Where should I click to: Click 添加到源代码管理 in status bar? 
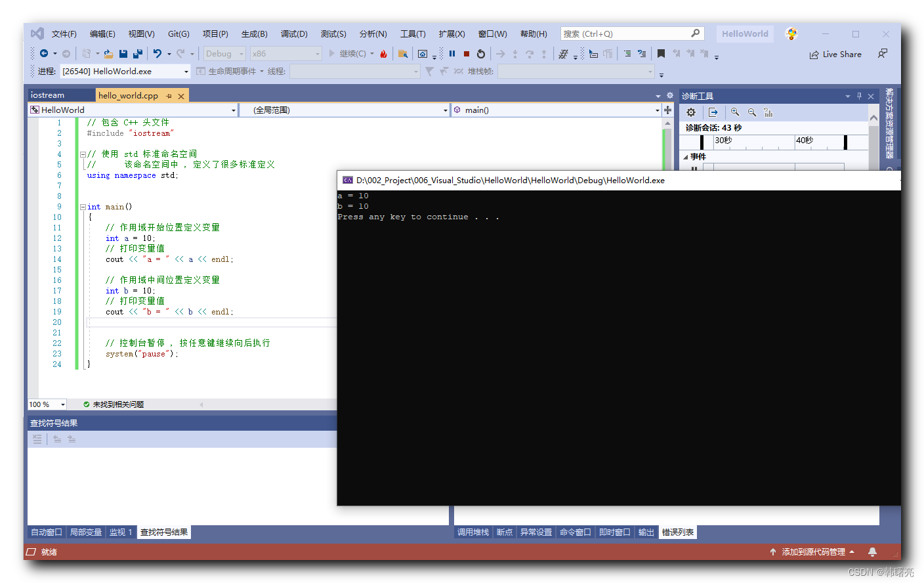click(x=812, y=552)
